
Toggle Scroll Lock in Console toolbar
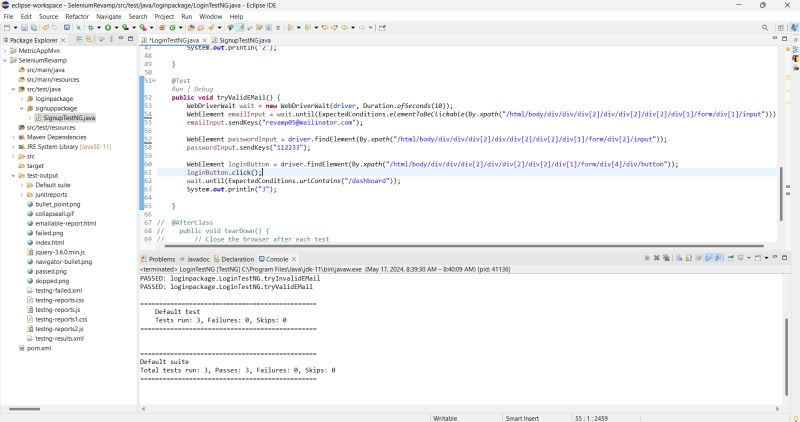pos(688,258)
